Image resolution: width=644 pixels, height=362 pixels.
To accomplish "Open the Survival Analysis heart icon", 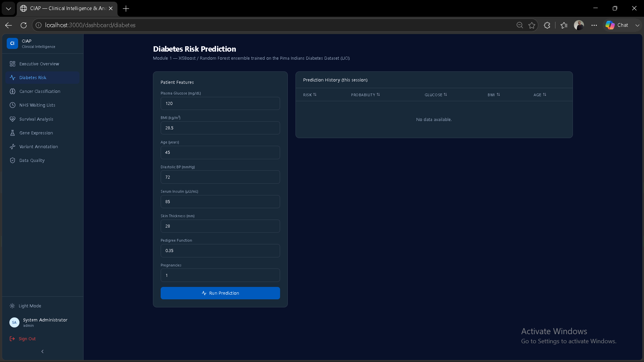I will [x=12, y=119].
